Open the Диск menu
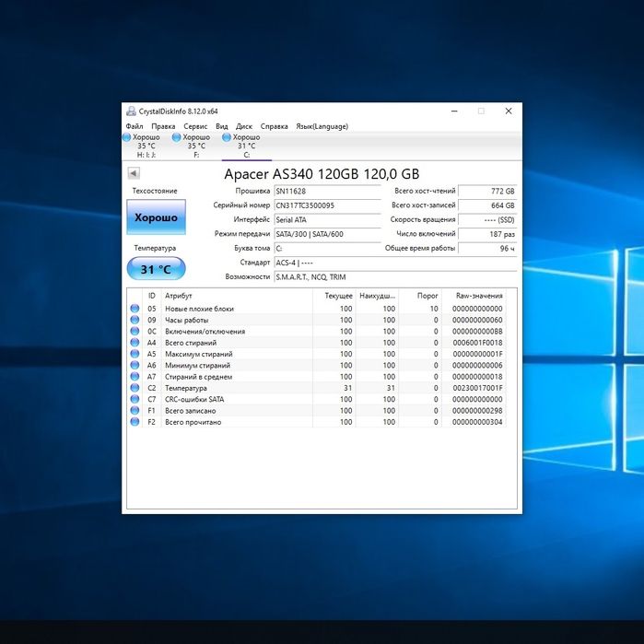Viewport: 644px width, 644px height. [244, 126]
